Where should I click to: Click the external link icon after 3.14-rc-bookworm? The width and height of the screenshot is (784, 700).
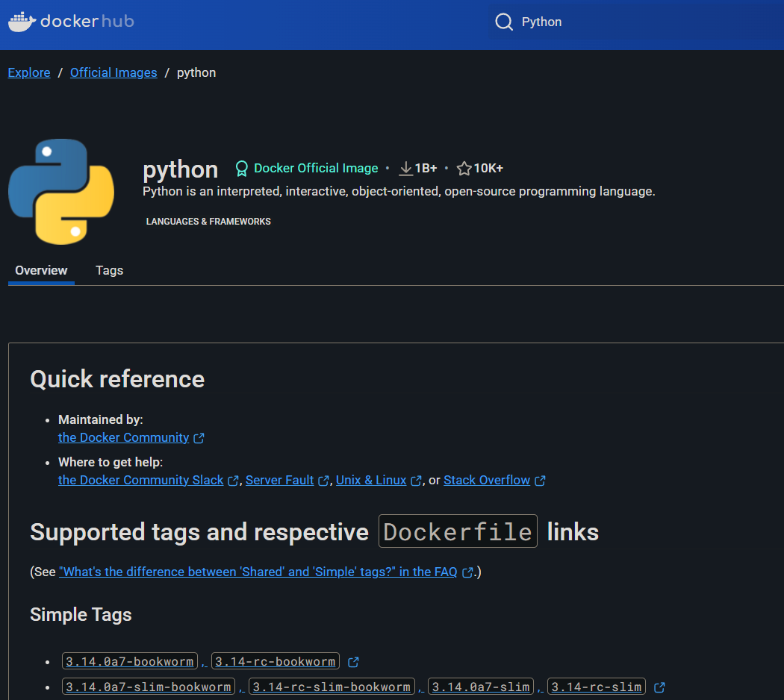(352, 660)
